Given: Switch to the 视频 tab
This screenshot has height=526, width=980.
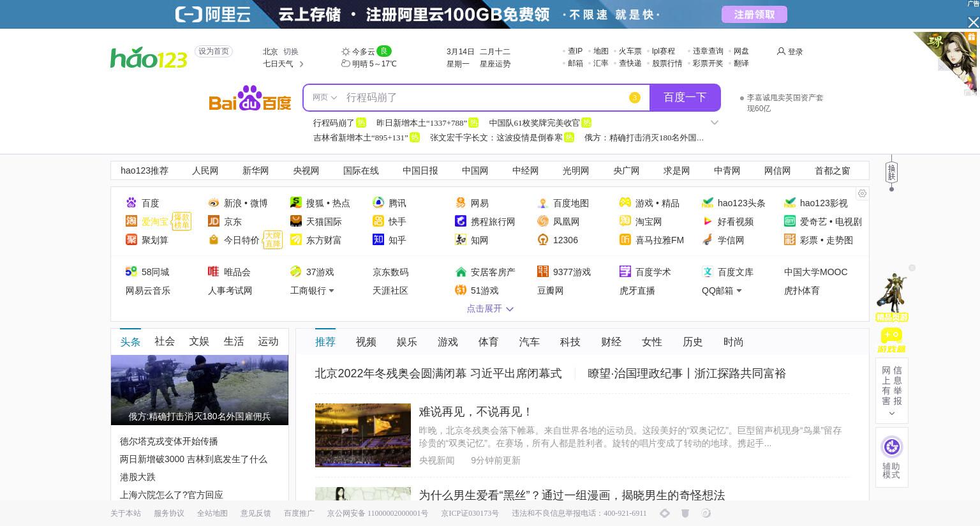Looking at the screenshot, I should [x=366, y=342].
